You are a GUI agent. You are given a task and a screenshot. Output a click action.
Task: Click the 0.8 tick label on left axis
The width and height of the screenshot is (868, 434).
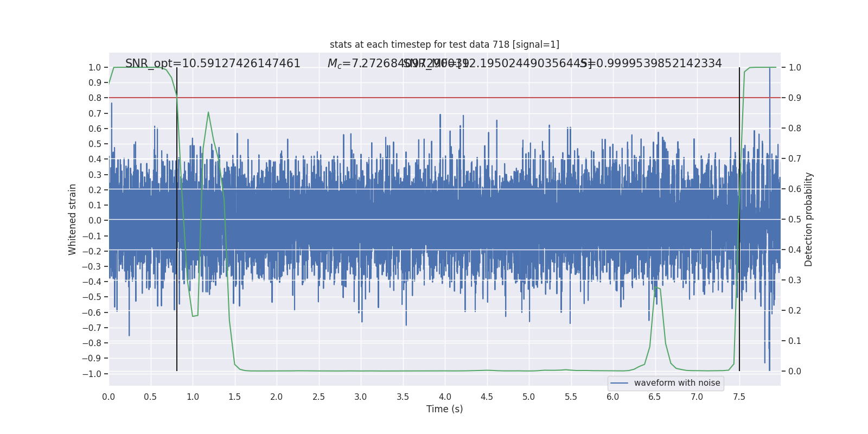click(x=95, y=98)
